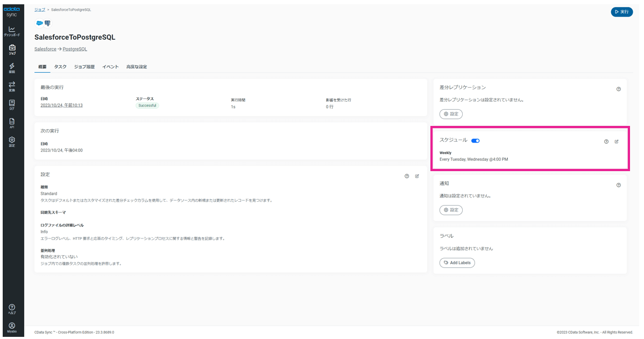
Task: Click the edit icon in the 設定 card
Action: 417,176
